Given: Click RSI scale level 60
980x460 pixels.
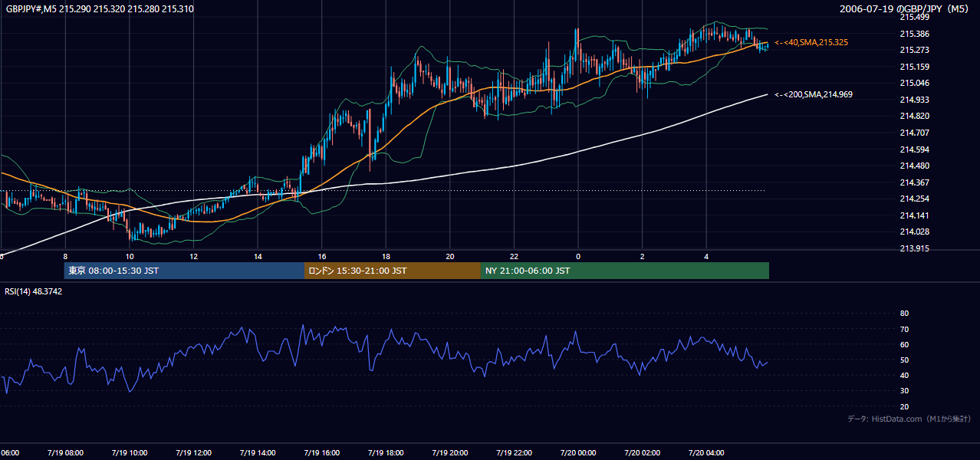Looking at the screenshot, I should (x=904, y=344).
